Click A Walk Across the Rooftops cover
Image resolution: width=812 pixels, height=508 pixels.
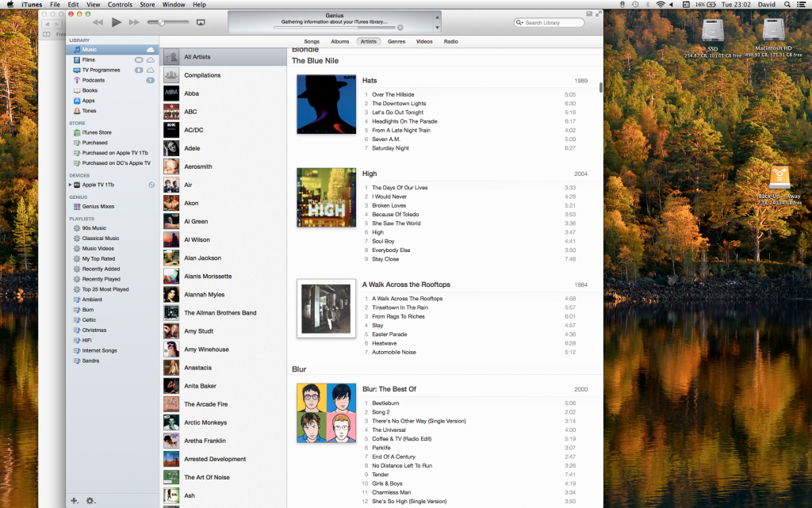pyautogui.click(x=326, y=308)
